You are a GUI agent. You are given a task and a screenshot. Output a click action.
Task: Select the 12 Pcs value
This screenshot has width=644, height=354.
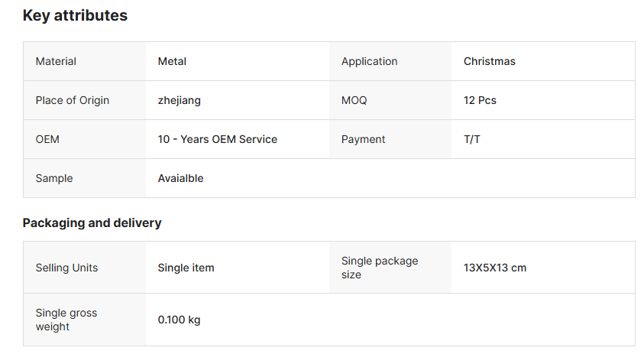tap(480, 100)
